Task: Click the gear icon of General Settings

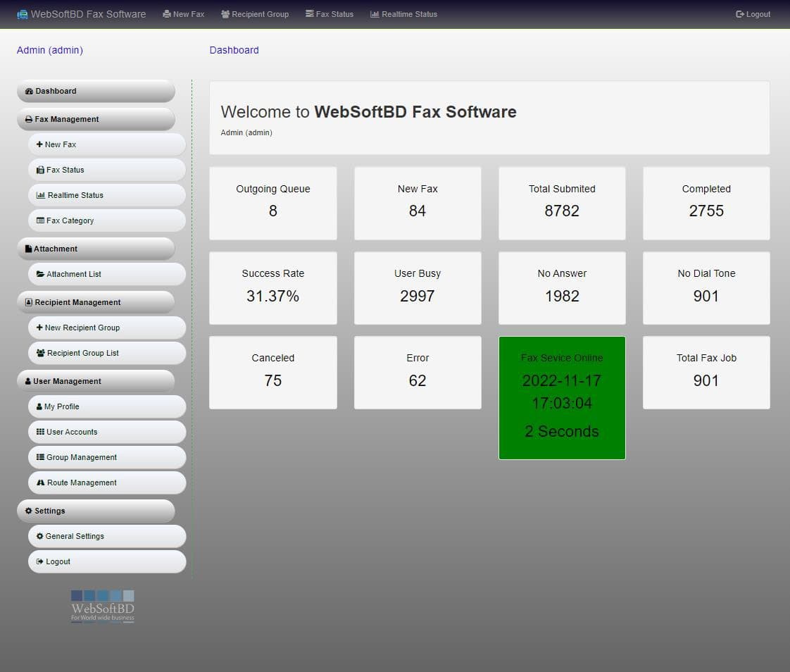Action: click(40, 536)
